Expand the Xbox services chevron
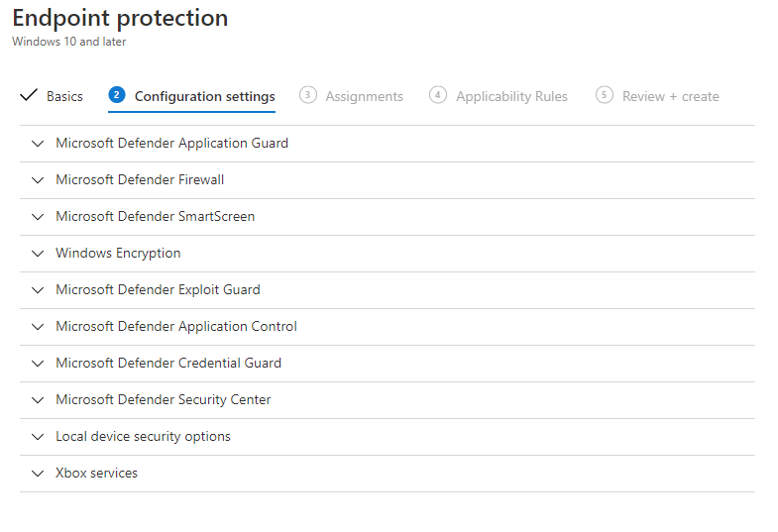778x532 pixels. click(38, 473)
